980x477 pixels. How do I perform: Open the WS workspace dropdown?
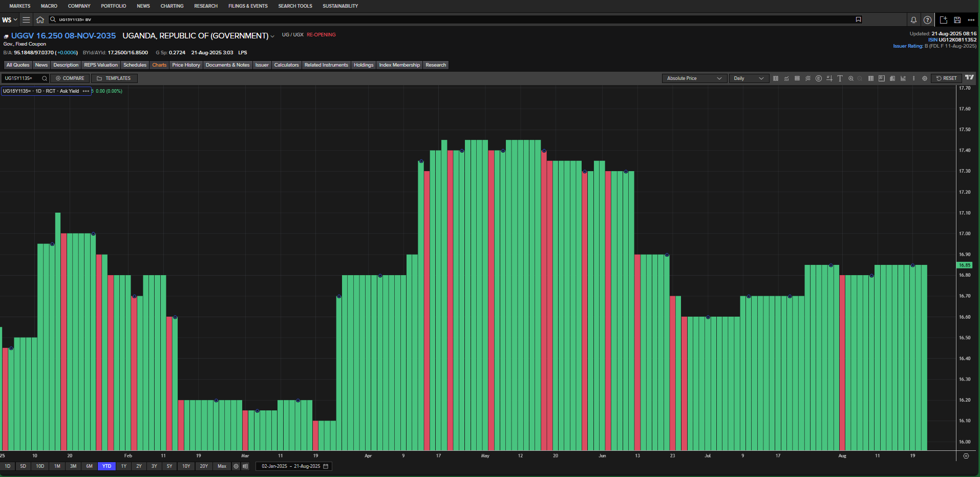pos(10,20)
